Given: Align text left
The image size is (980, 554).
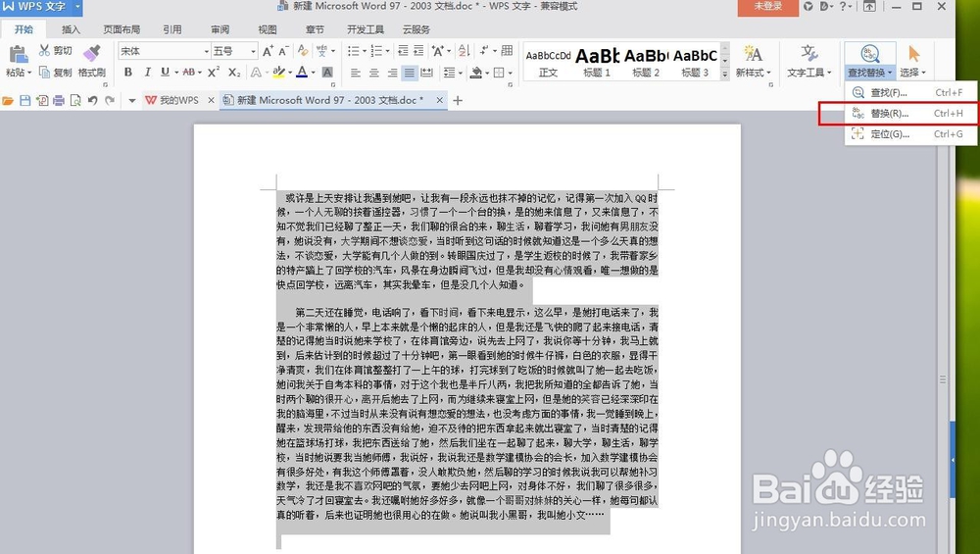Looking at the screenshot, I should [x=356, y=73].
